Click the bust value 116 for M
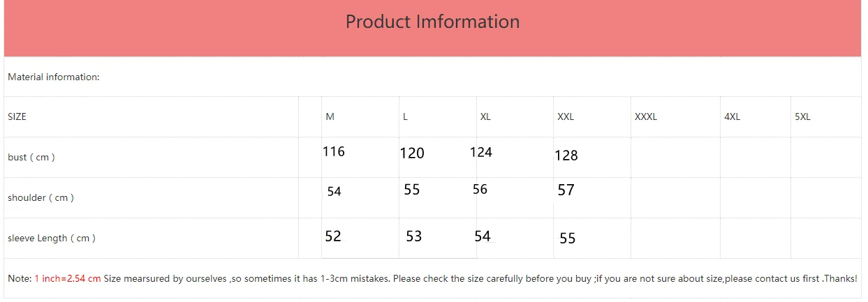The image size is (868, 302). click(334, 151)
